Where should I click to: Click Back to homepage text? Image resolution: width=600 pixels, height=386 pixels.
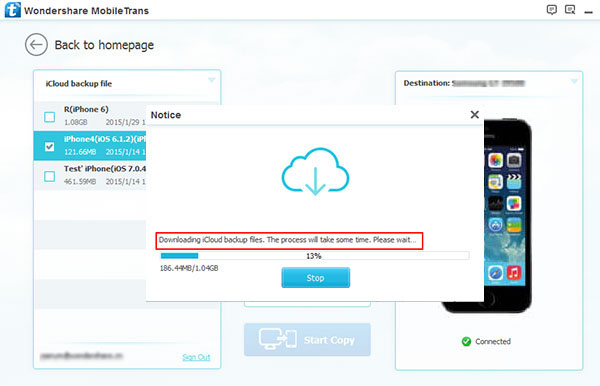tap(104, 45)
